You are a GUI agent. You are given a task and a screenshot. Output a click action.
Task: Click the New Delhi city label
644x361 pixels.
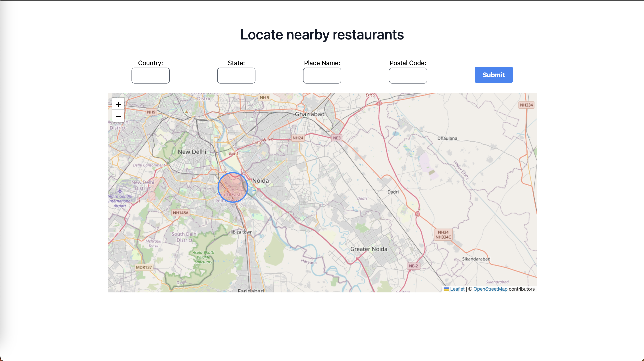click(x=192, y=152)
